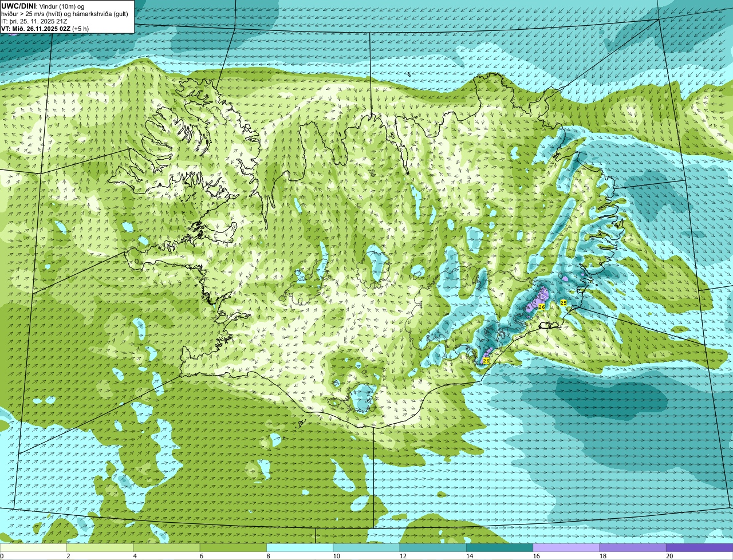This screenshot has width=733, height=560.
Task: Click the legend scale label "4"
Action: tap(135, 556)
